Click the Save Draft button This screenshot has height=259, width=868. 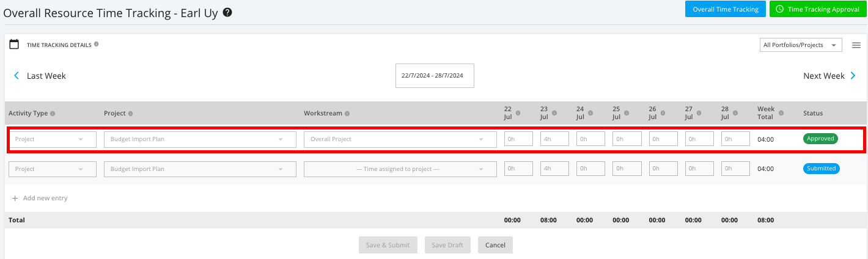tap(447, 245)
